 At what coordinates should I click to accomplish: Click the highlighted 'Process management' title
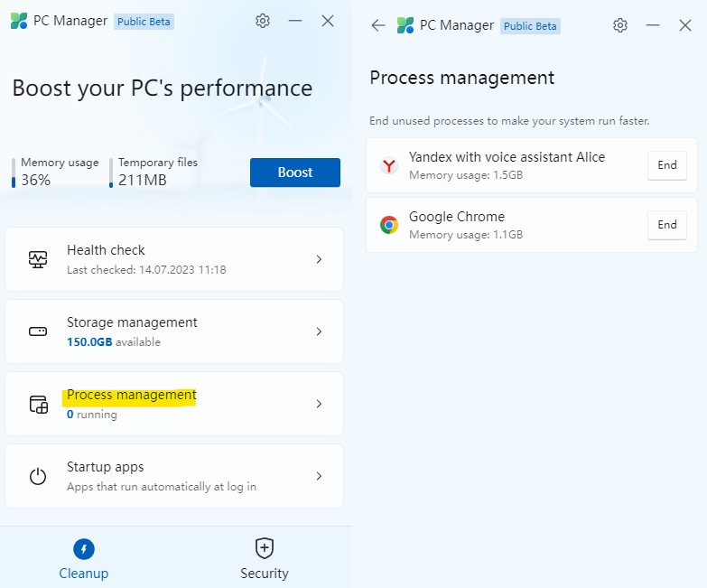point(131,395)
